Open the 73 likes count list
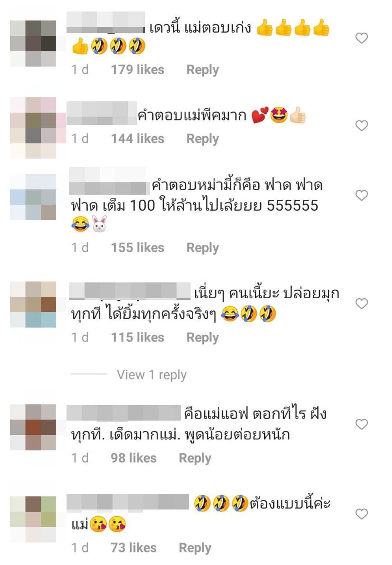The height and width of the screenshot is (565, 392). coord(134,548)
